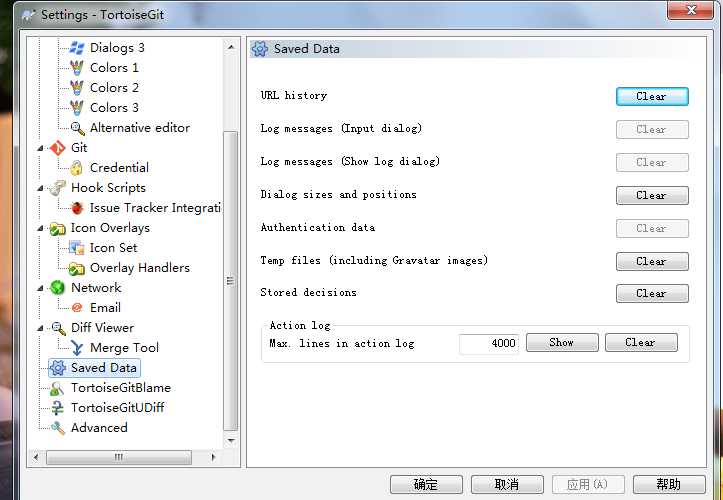Click the Merge Tool arrow icon

[x=77, y=348]
